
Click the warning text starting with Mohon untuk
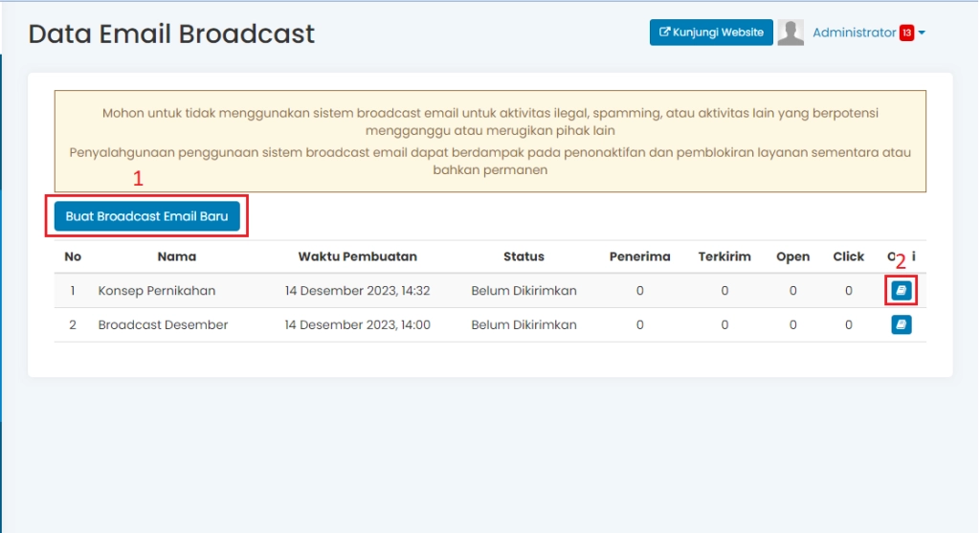(490, 122)
